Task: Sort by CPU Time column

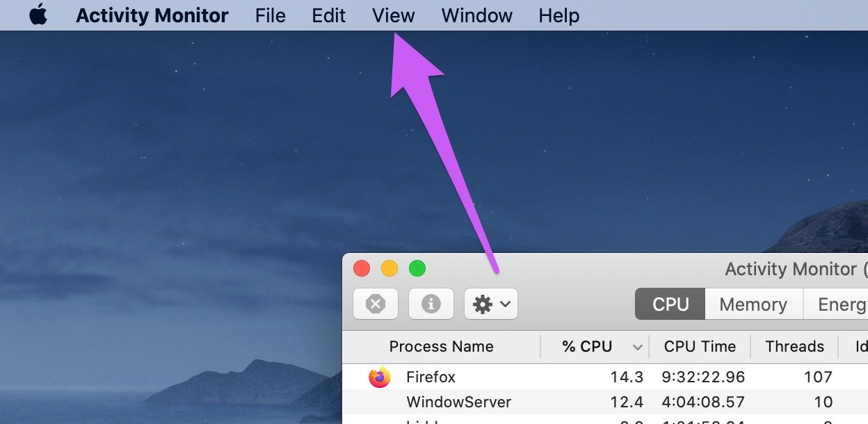Action: pyautogui.click(x=700, y=346)
